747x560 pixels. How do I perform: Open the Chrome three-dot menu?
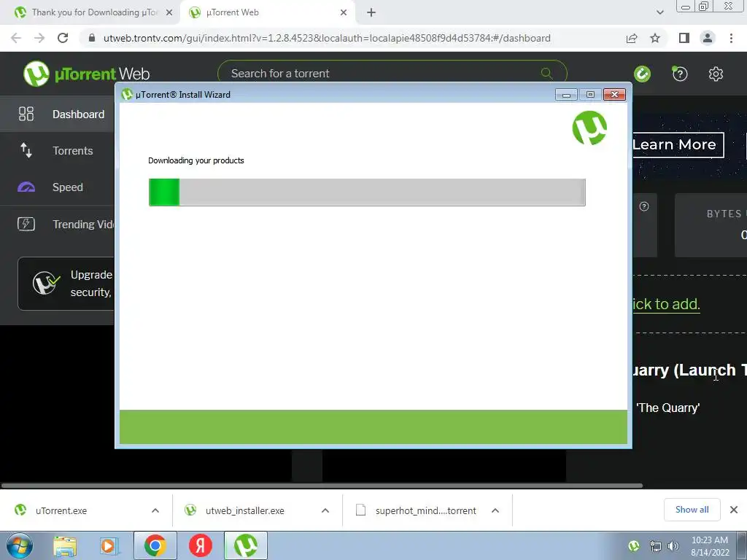coord(731,38)
